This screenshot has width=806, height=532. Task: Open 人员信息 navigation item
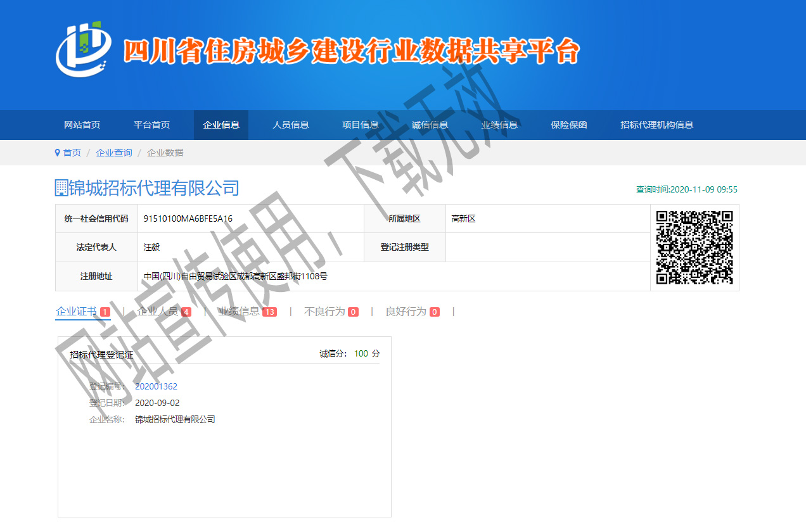click(x=291, y=125)
